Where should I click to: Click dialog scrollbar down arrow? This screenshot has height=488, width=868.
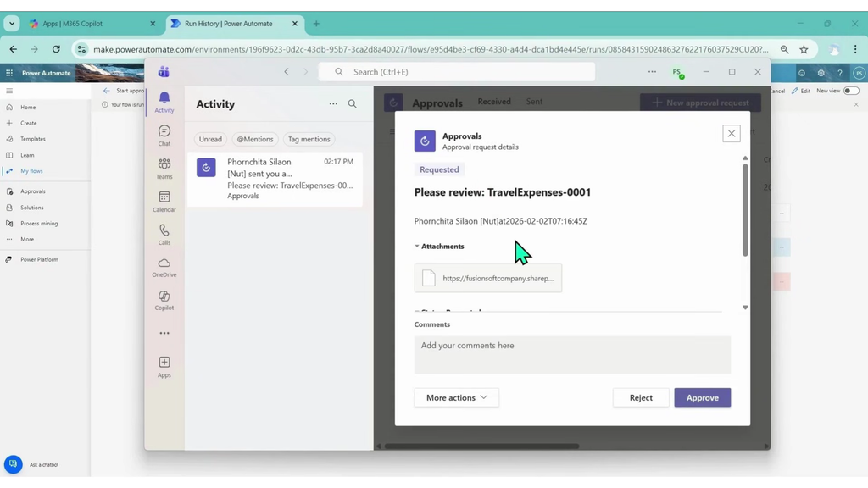pyautogui.click(x=745, y=307)
